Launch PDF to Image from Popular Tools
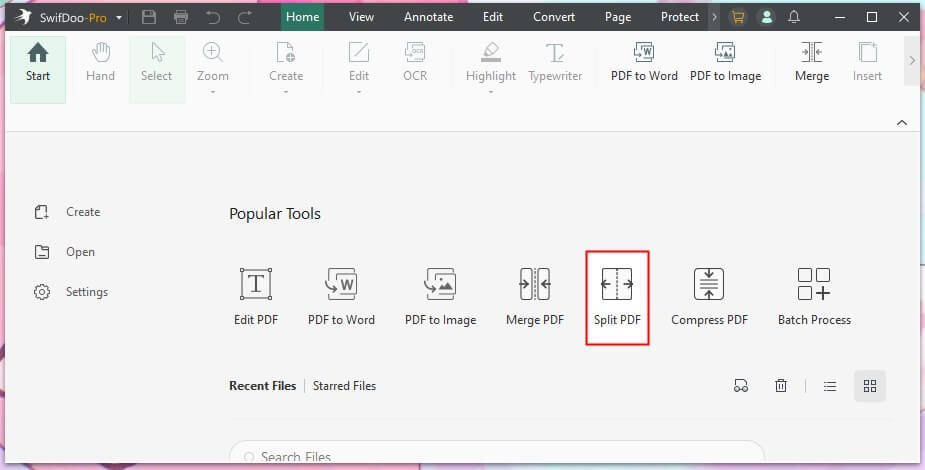The image size is (925, 470). point(440,297)
